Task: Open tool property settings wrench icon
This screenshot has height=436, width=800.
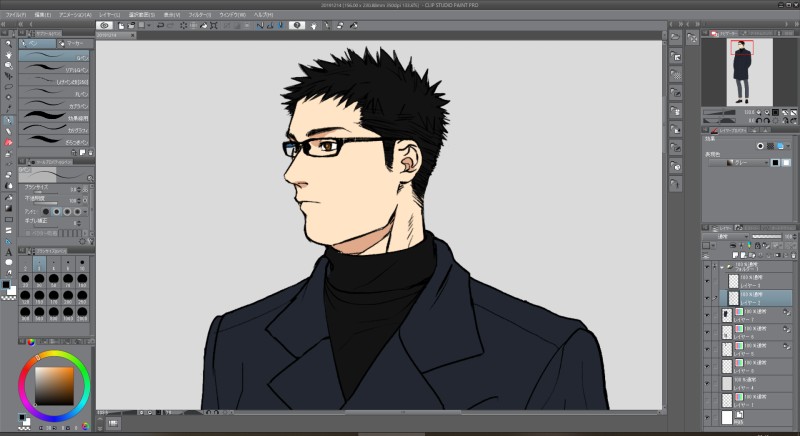Action: coord(91,241)
